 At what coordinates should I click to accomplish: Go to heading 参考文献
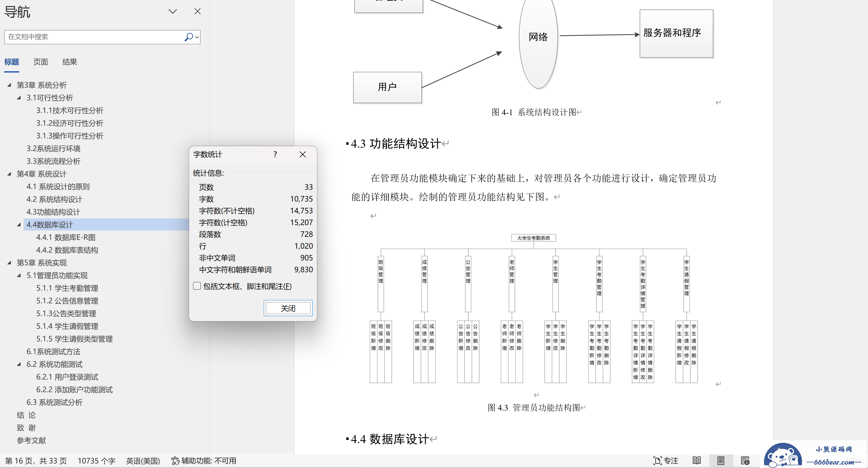pos(31,441)
